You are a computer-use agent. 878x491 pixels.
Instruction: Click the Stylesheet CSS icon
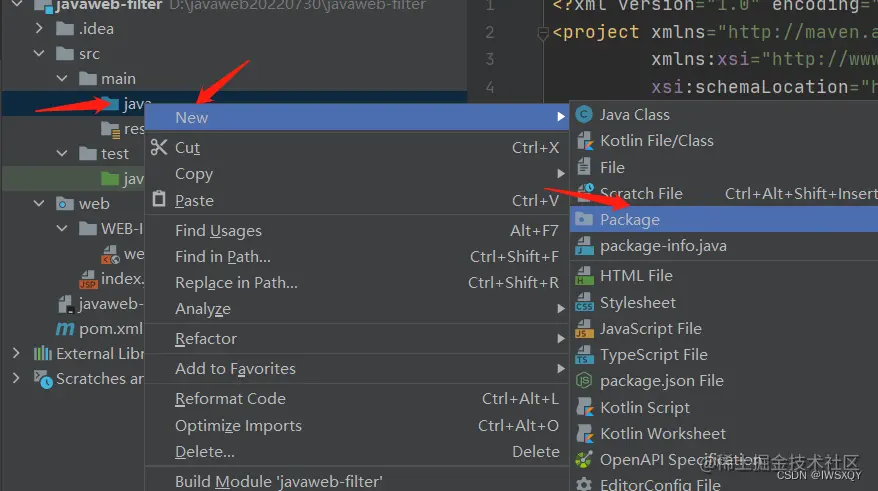(585, 302)
